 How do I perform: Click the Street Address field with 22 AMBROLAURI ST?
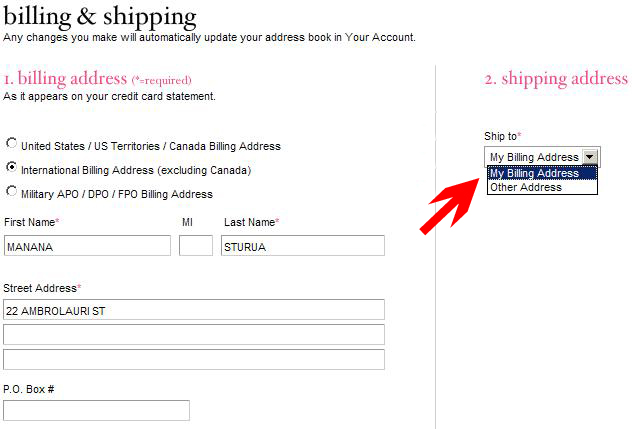tap(194, 310)
